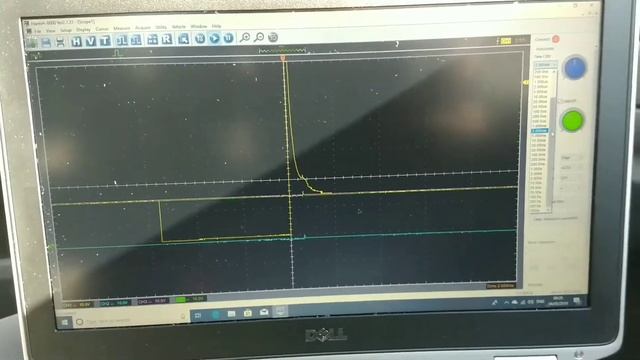Screen dimensions: 640x360
Task: Click the toolbar icon left of R
Action: click(x=152, y=39)
